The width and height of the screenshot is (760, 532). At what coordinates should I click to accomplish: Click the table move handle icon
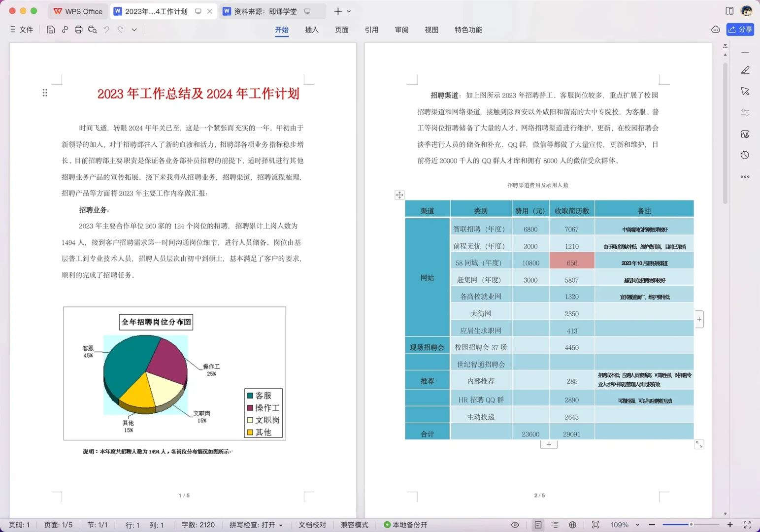[x=399, y=195]
